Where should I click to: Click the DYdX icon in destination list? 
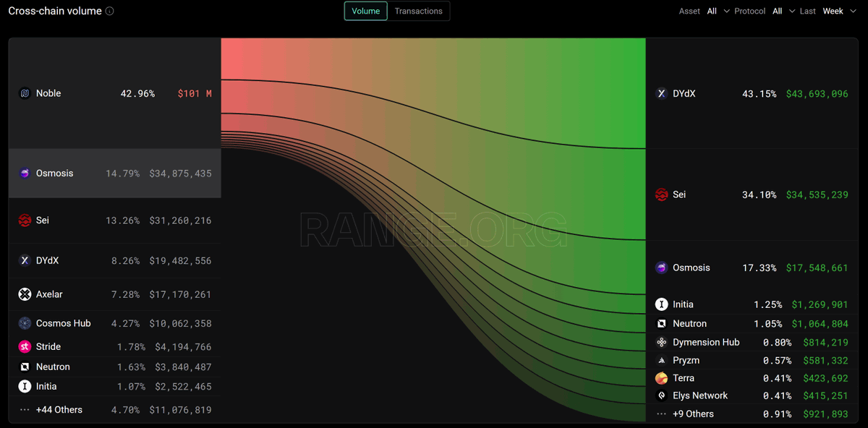tap(661, 93)
